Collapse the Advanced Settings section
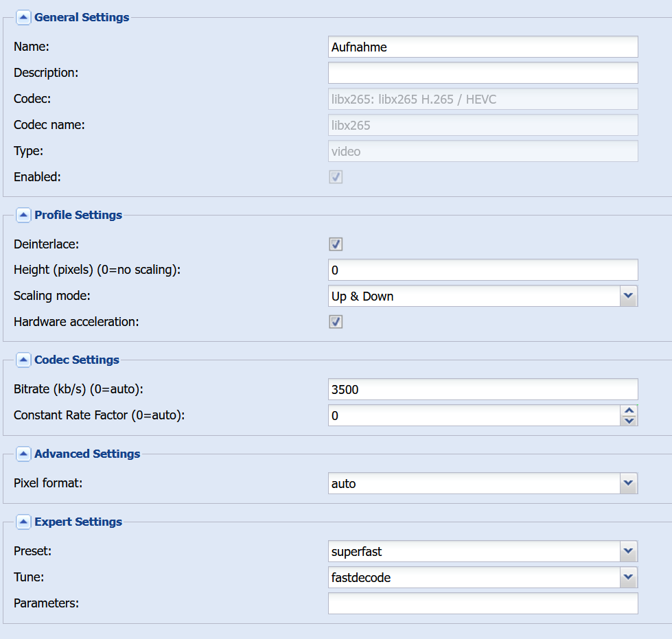This screenshot has width=672, height=639. pyautogui.click(x=23, y=454)
